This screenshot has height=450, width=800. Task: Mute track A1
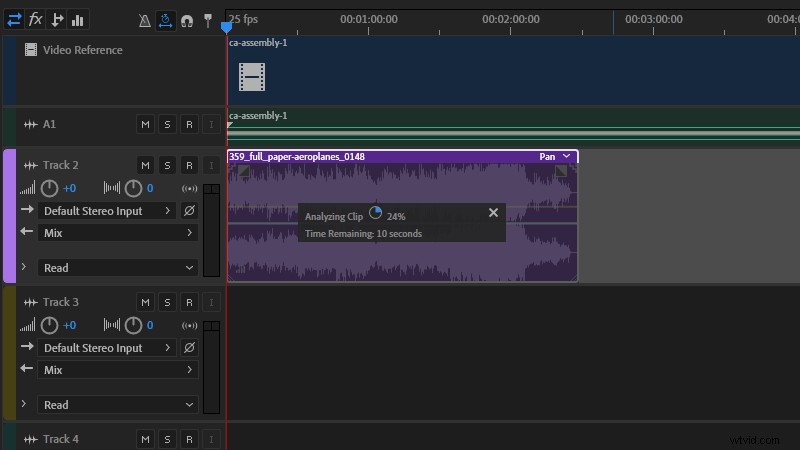[x=145, y=124]
